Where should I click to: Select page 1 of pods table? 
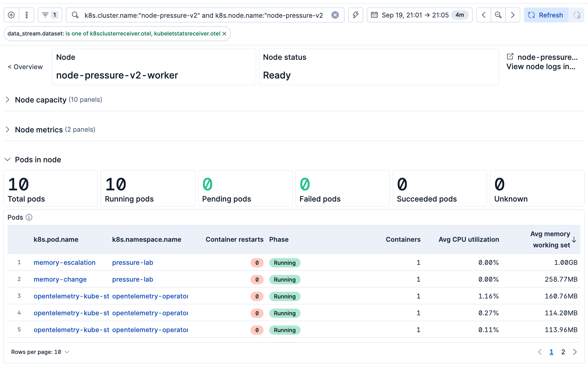click(551, 352)
